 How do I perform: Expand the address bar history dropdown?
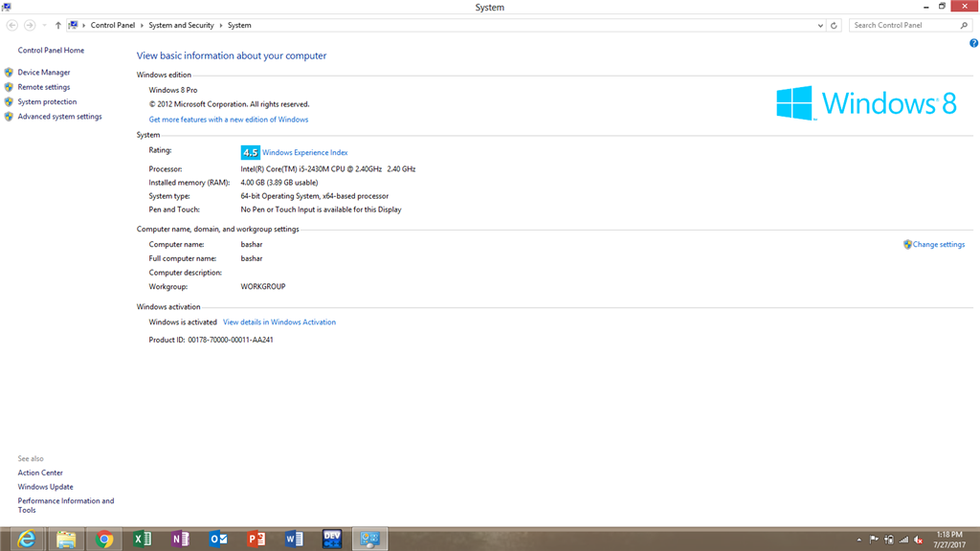coord(820,26)
